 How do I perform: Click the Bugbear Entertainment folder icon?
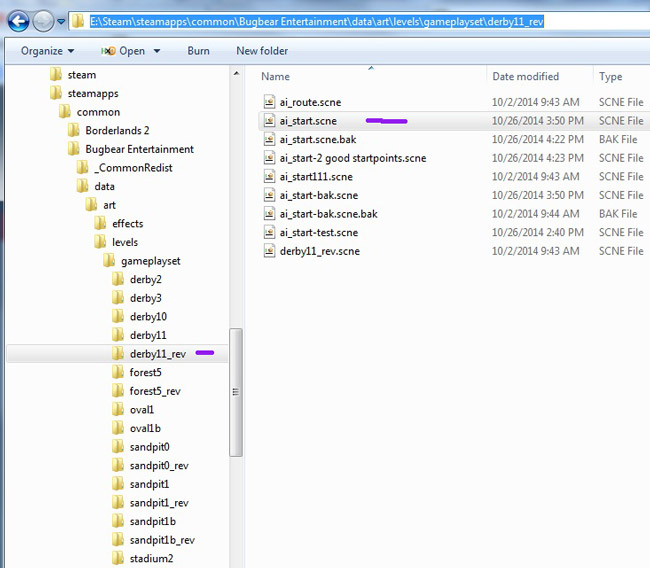74,149
